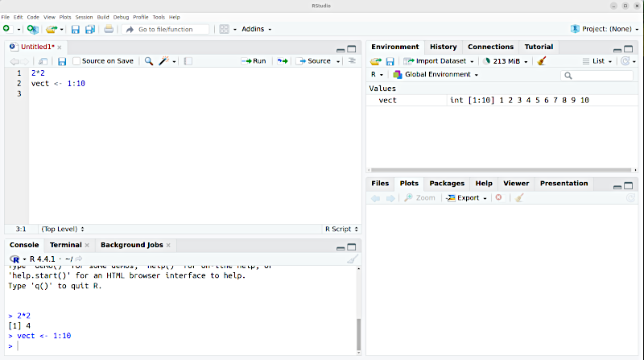Clear the console with the broom icon
Image resolution: width=644 pixels, height=360 pixels.
pyautogui.click(x=352, y=259)
